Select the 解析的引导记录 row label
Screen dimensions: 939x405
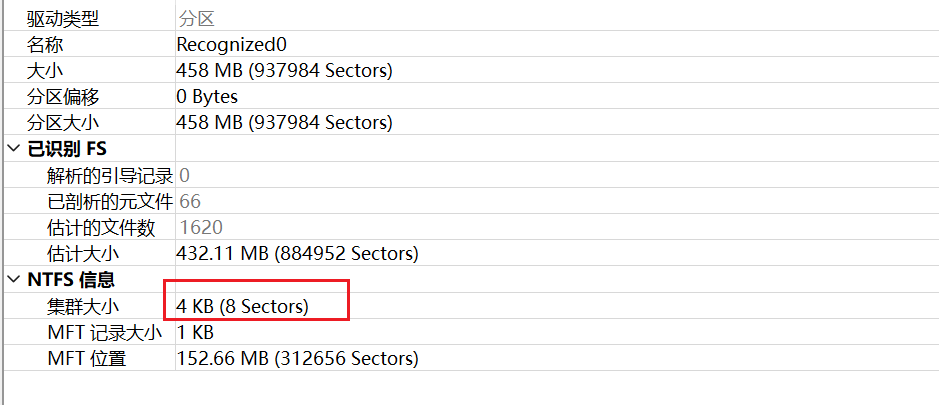(x=110, y=176)
